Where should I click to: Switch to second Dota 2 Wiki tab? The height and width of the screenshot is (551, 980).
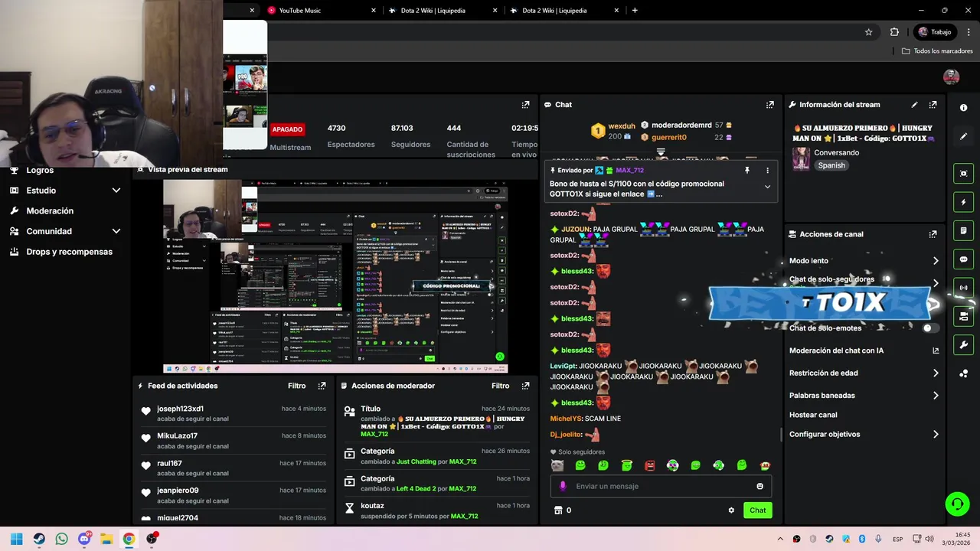[x=563, y=11]
